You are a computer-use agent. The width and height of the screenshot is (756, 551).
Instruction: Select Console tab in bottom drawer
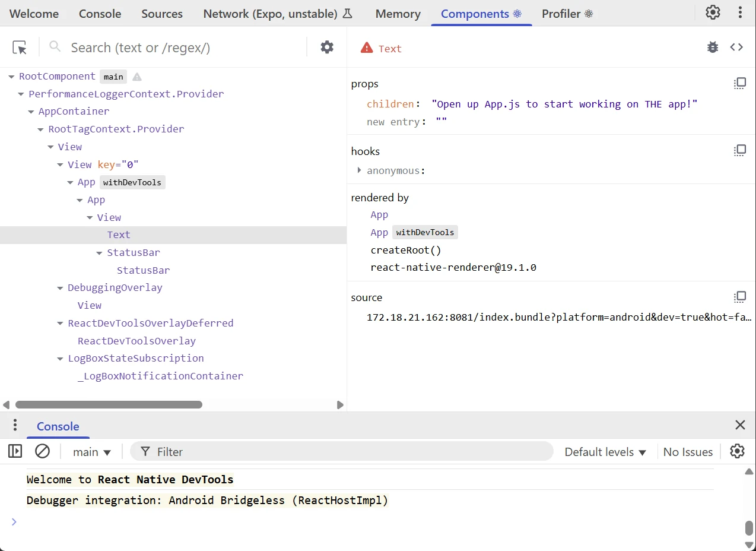tap(58, 426)
